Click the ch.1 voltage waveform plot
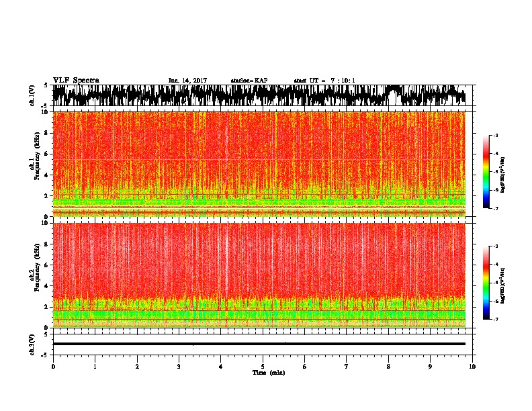 pos(259,95)
